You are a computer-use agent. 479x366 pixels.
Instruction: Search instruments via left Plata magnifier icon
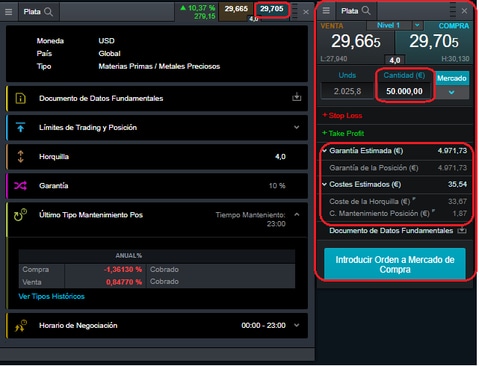point(49,12)
